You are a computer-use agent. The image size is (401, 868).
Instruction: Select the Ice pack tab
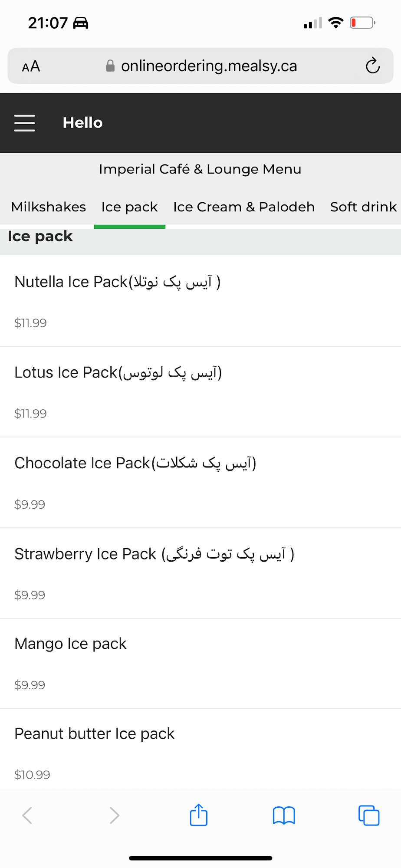(129, 207)
